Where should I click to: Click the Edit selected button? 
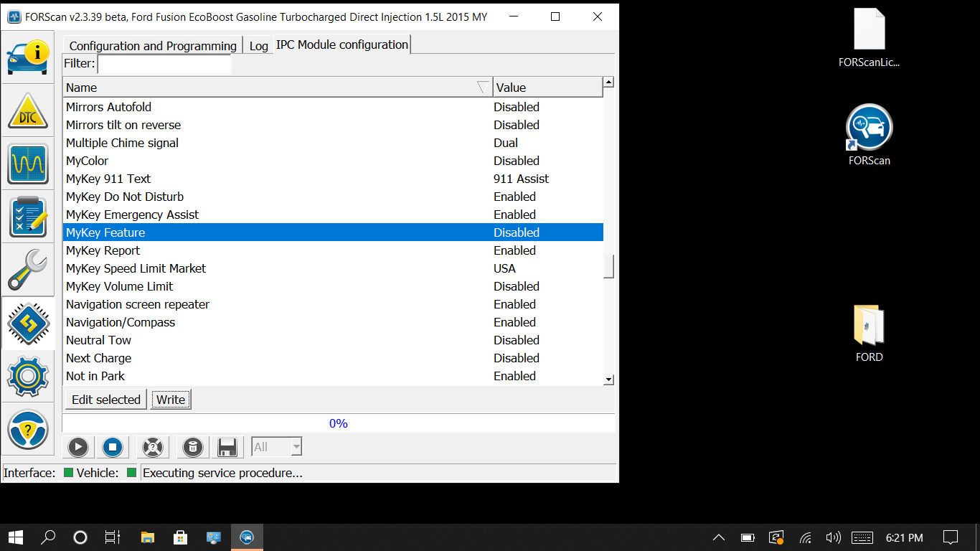click(106, 400)
